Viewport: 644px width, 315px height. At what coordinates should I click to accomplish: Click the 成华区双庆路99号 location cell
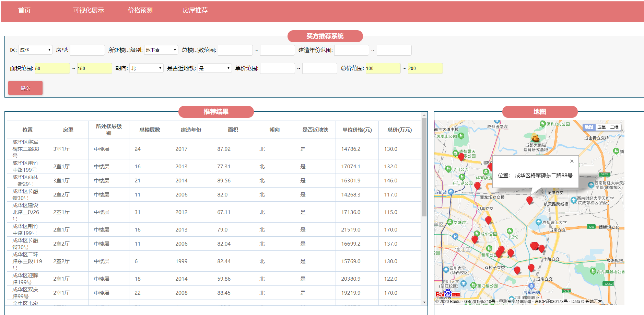coord(27,293)
